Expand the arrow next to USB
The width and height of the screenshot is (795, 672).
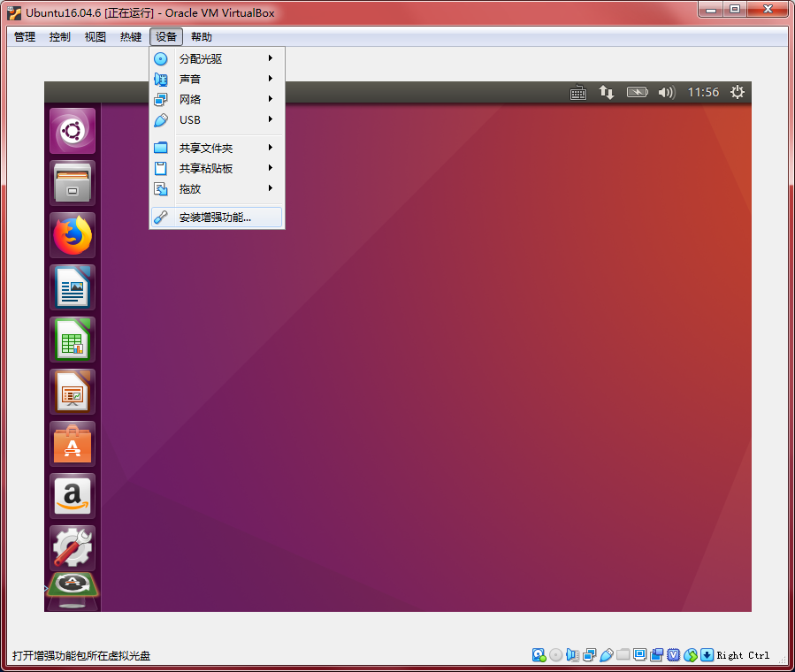coord(271,119)
